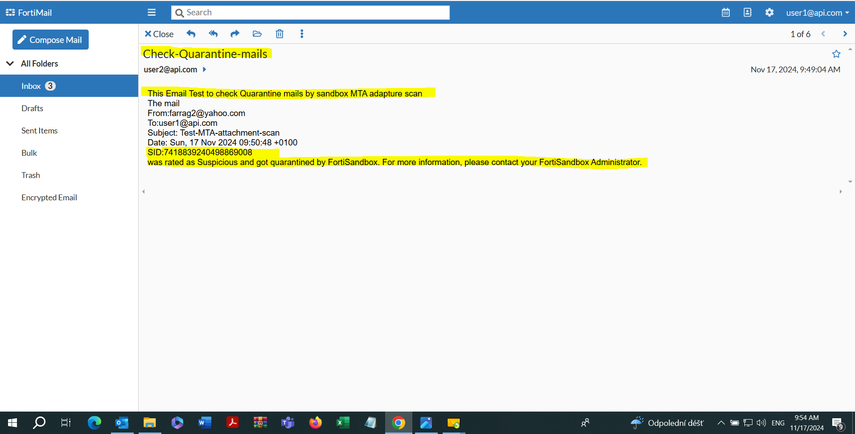Close the open email message
This screenshot has height=434, width=855.
tap(159, 34)
